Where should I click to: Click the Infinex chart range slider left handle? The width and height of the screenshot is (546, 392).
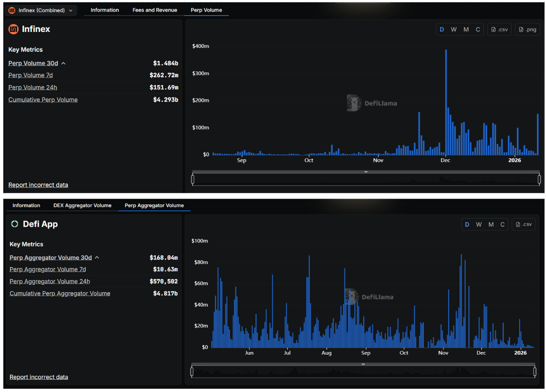click(193, 179)
